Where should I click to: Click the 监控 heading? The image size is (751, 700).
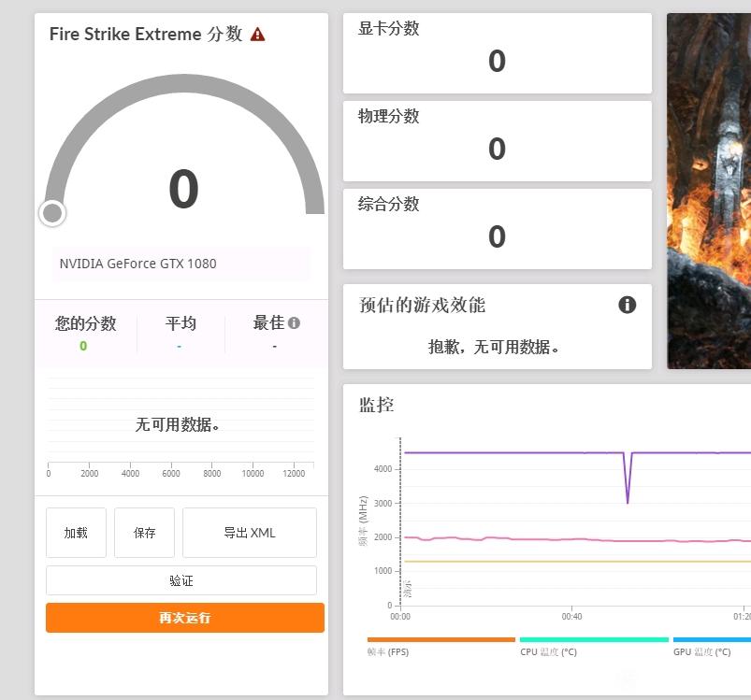[x=377, y=405]
